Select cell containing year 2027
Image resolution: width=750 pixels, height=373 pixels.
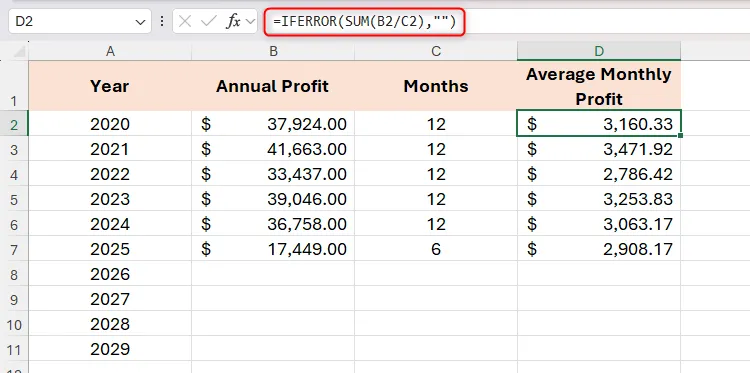(x=110, y=298)
